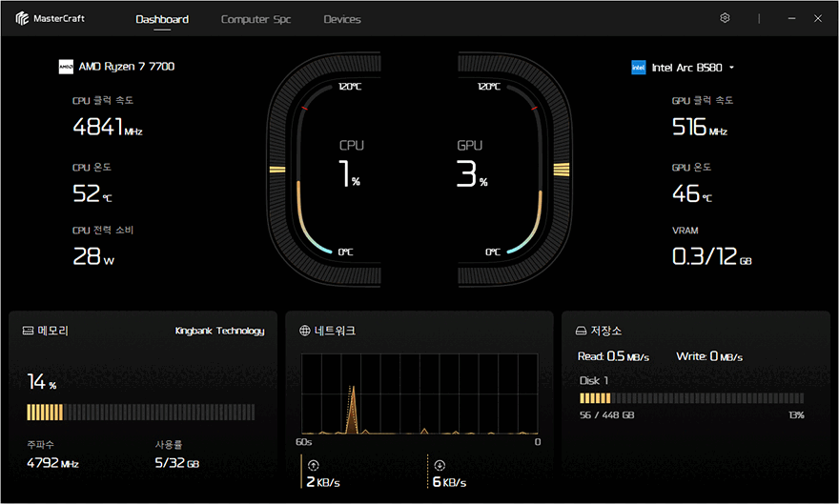The image size is (839, 504).
Task: Click the 5/32 GB memory usage value
Action: (177, 463)
